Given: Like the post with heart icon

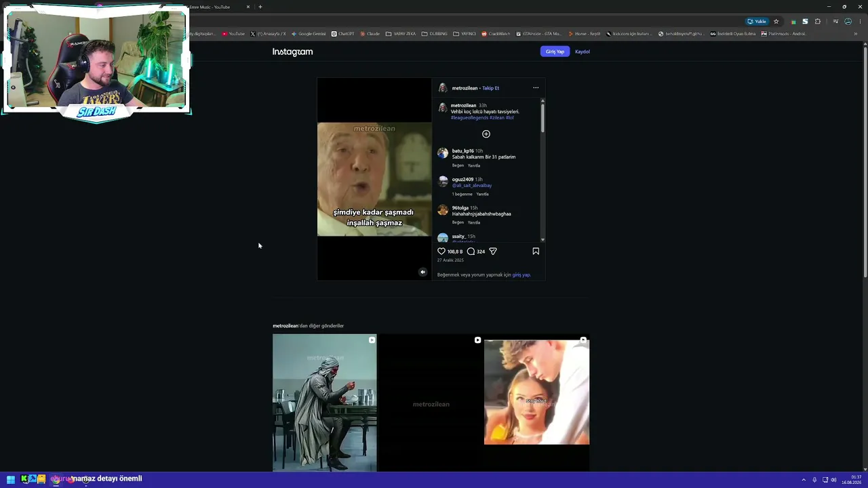Looking at the screenshot, I should (441, 251).
